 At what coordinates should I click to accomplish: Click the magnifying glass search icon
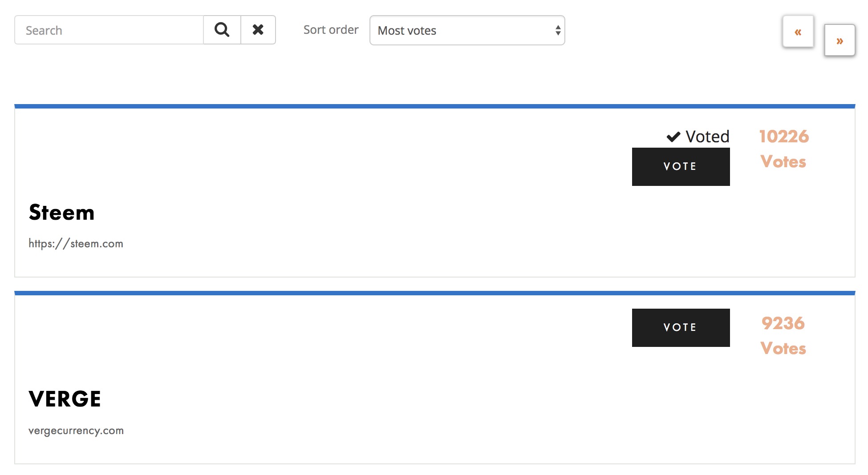(222, 30)
